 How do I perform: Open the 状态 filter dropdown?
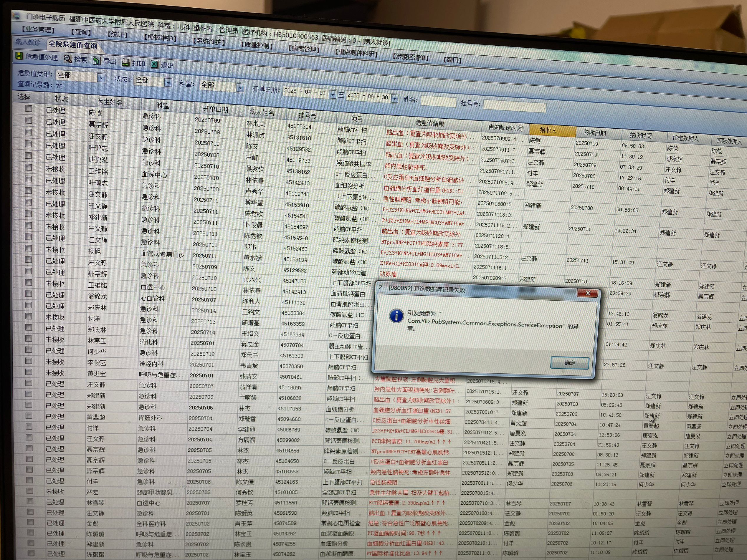168,82
